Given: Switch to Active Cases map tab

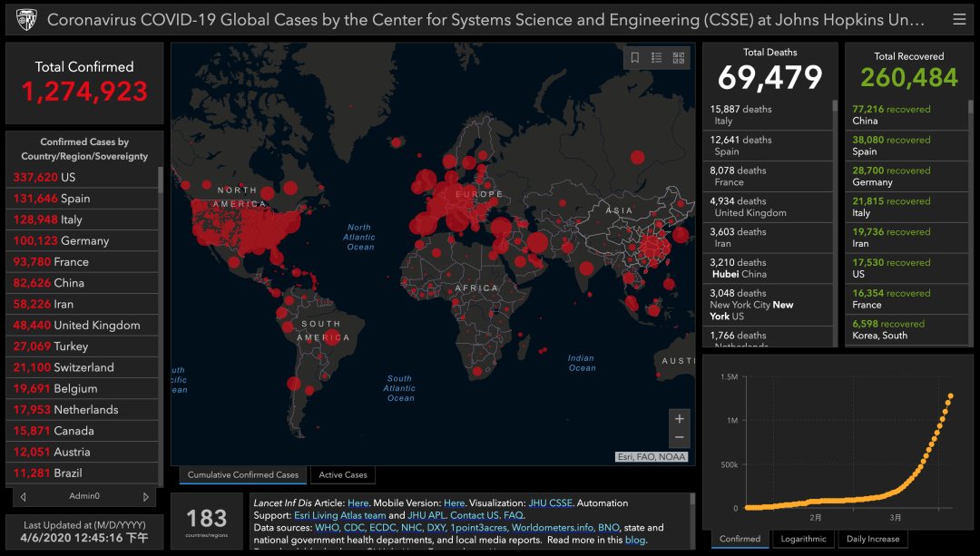Looking at the screenshot, I should pyautogui.click(x=343, y=474).
